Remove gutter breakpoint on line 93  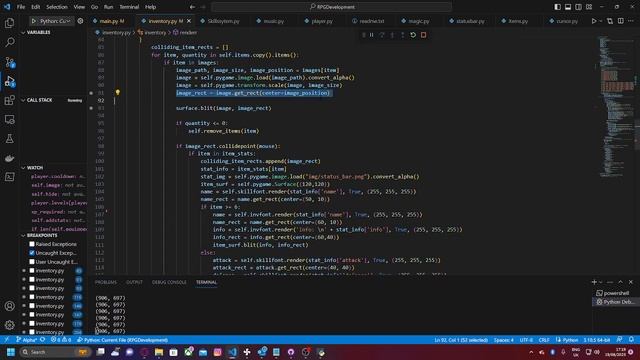pyautogui.click(x=91, y=108)
